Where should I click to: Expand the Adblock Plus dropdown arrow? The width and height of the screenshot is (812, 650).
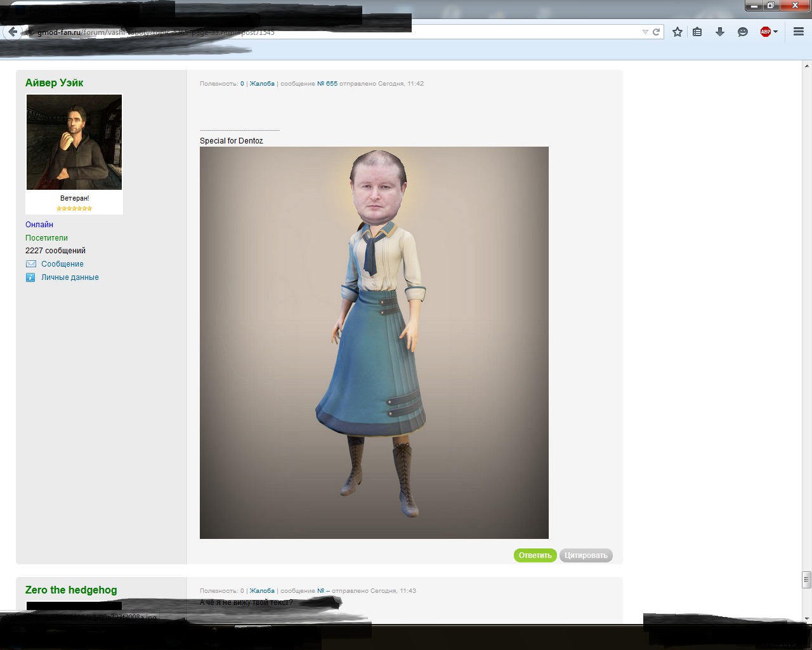pyautogui.click(x=775, y=32)
